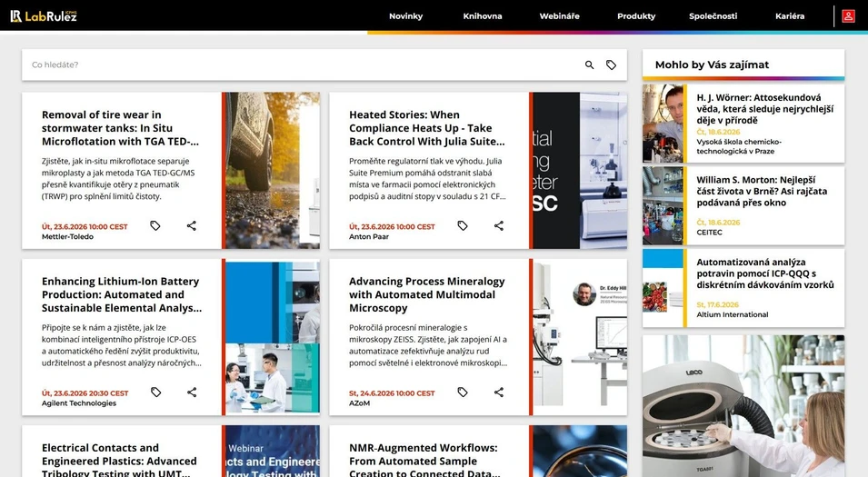Open the user account icon
868x477 pixels.
848,16
